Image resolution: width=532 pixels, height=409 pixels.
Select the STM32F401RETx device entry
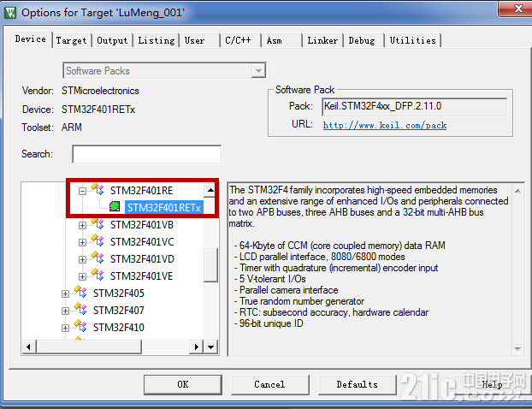point(164,207)
